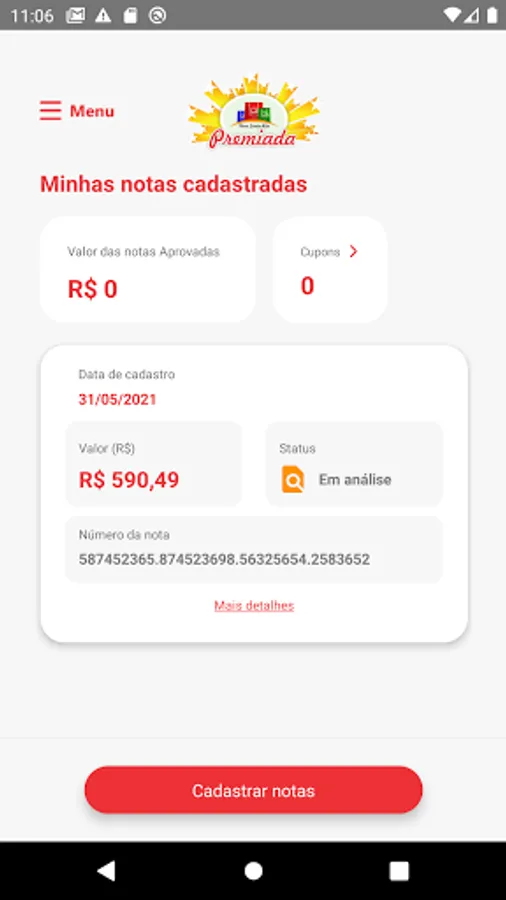
Task: Tap the SD card status bar icon
Action: coord(130,15)
